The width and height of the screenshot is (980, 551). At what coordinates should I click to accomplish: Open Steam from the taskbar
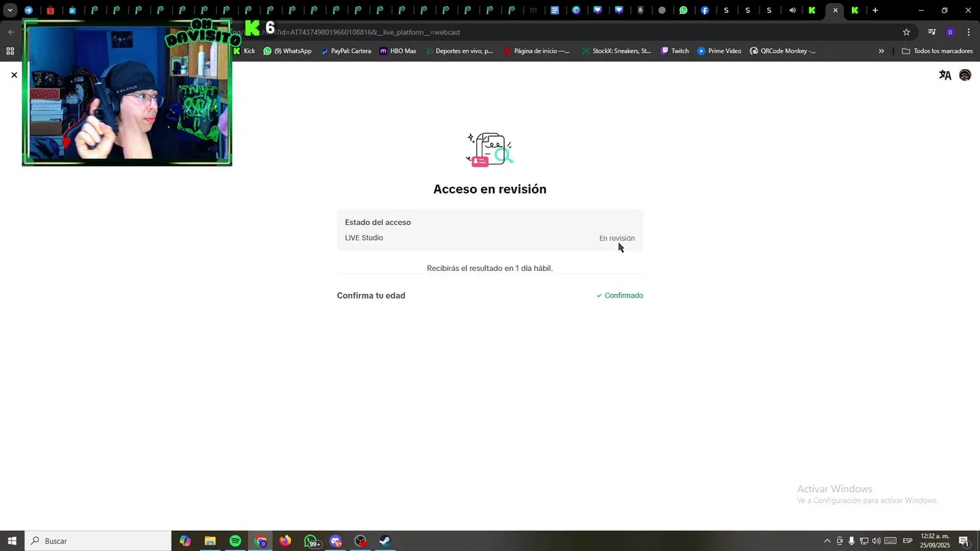coord(385,541)
